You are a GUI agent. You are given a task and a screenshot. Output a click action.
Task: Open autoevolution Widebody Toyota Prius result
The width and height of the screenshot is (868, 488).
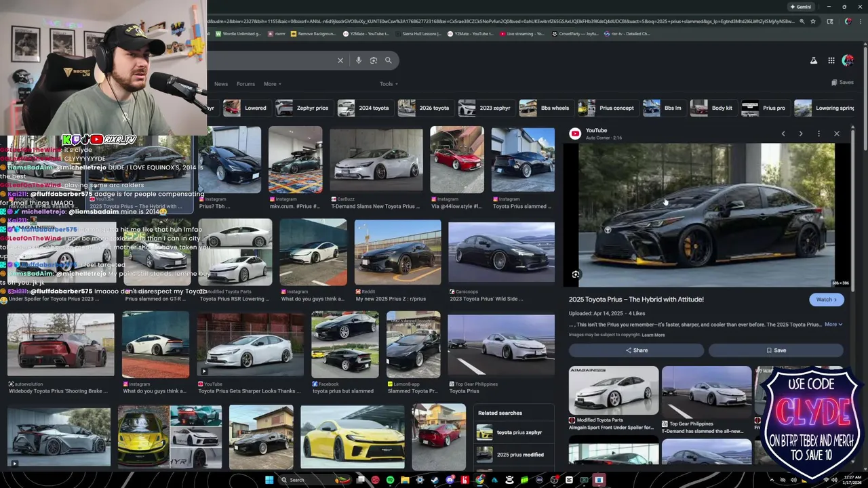[61, 352]
